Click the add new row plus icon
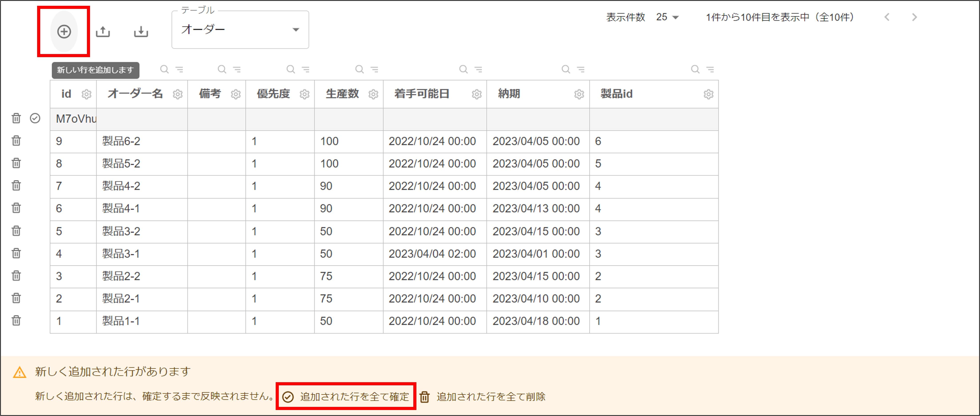 (x=64, y=32)
